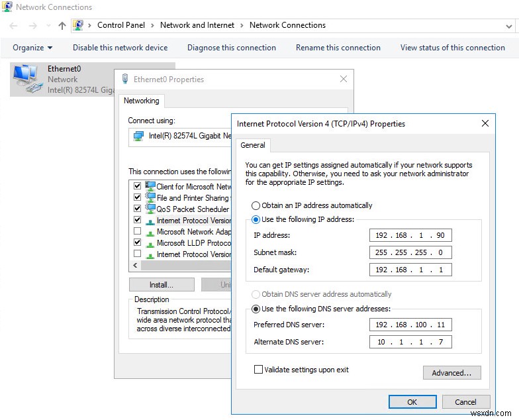Toggle QoS Packet Scheduler checkbox
The width and height of the screenshot is (519, 420).
pyautogui.click(x=138, y=208)
